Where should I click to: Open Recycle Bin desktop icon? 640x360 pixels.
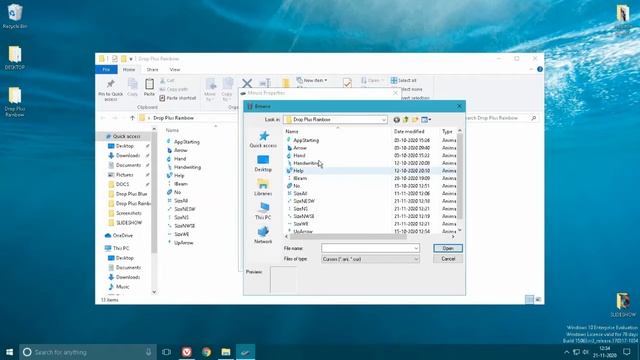(x=15, y=17)
